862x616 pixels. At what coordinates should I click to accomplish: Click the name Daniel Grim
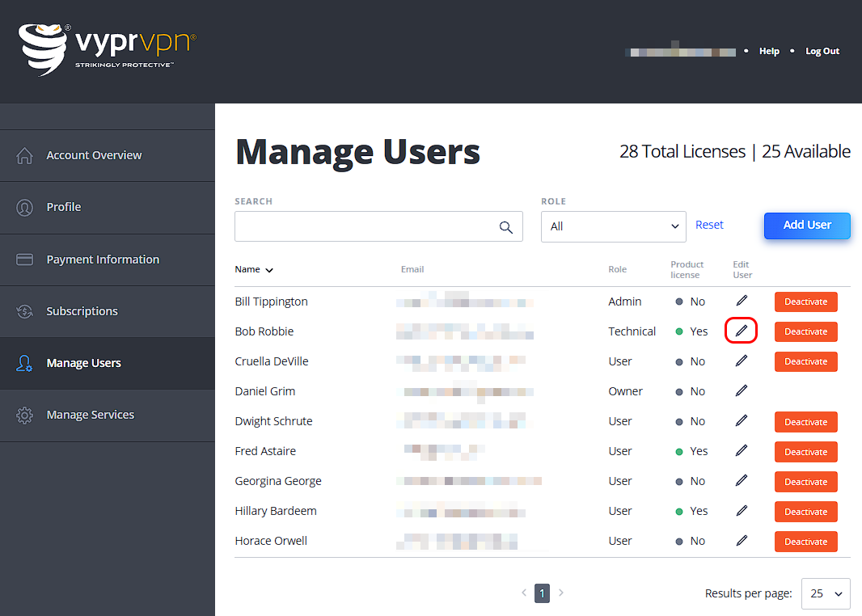click(x=265, y=391)
